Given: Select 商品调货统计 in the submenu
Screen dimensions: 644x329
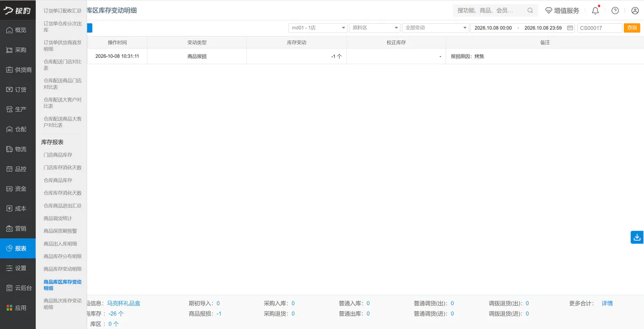Looking at the screenshot, I should pos(58,218).
